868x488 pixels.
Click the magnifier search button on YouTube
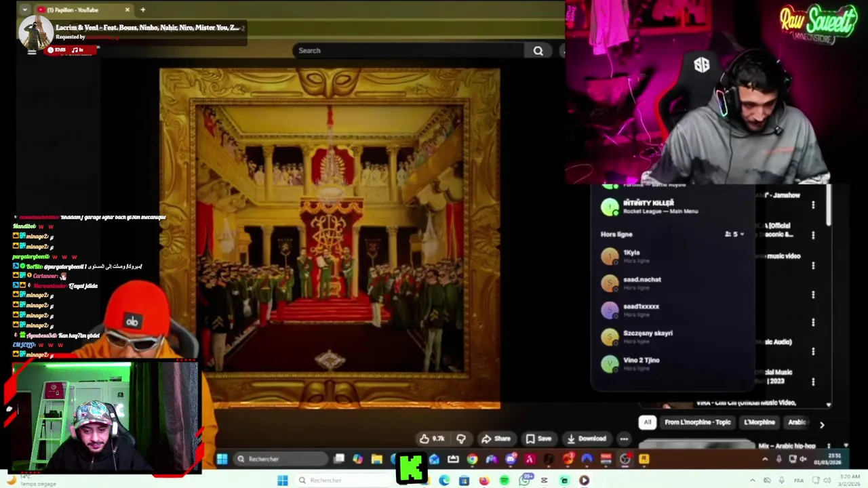tap(538, 50)
